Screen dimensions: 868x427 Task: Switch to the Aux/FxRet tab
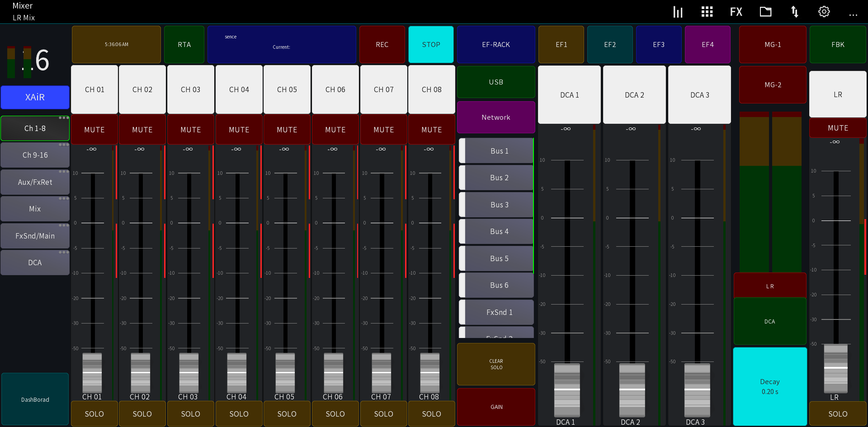coord(35,182)
